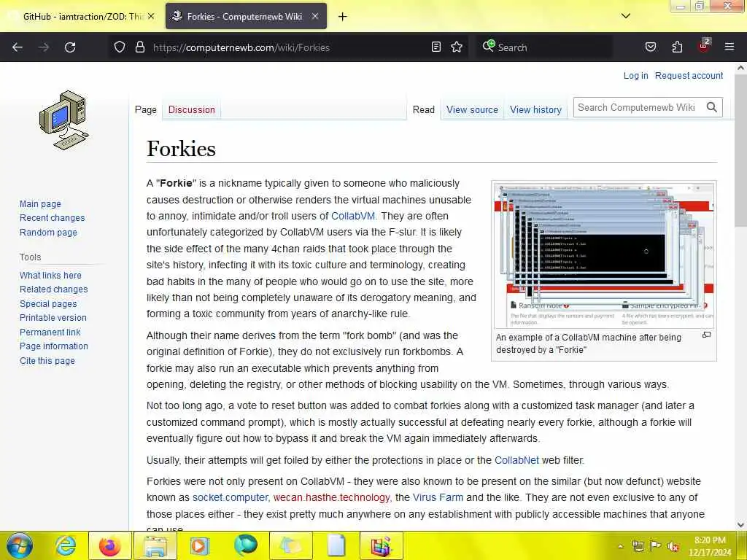
Task: Follow the CollabNet link
Action: pyautogui.click(x=516, y=460)
